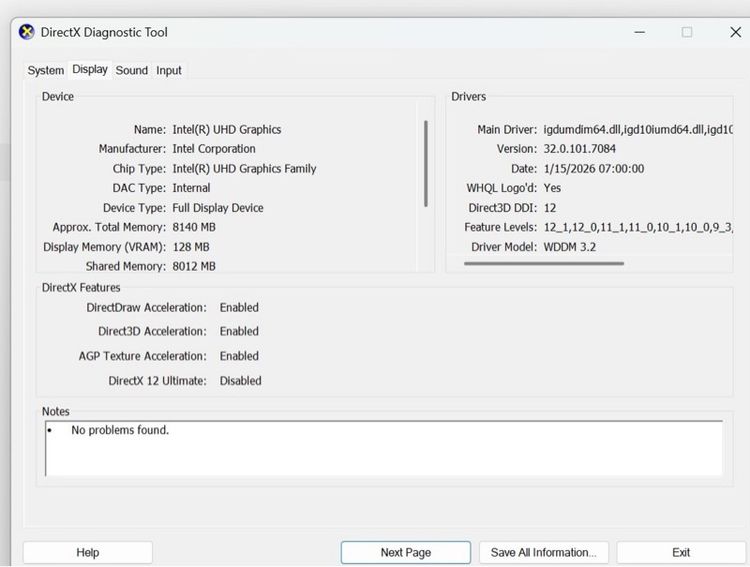Minimize the DirectX Diagnostic Tool window
The image size is (750, 567).
(640, 32)
